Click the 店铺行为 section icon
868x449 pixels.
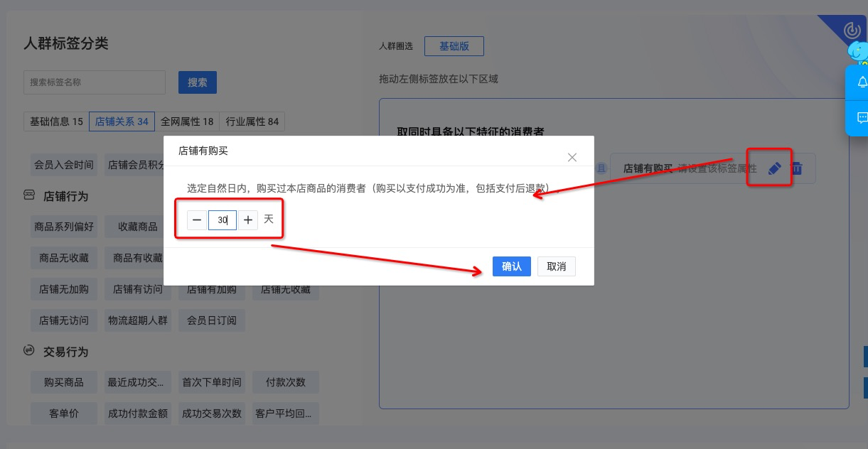29,195
